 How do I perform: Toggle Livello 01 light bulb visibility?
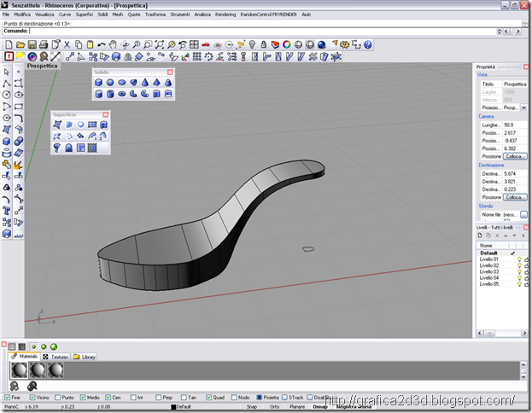point(519,259)
